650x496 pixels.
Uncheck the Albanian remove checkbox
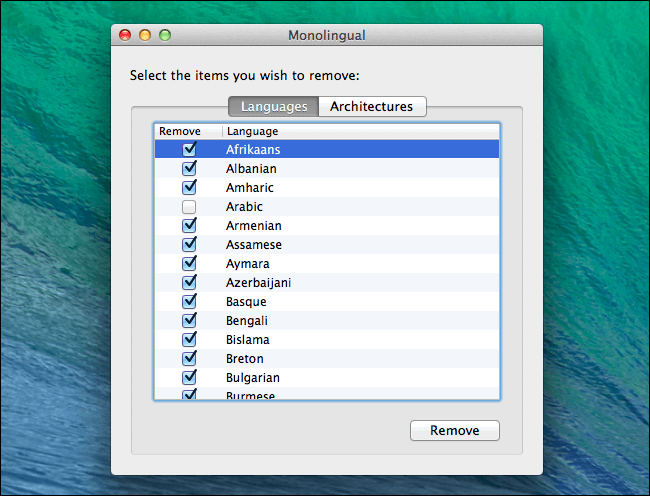click(x=189, y=168)
